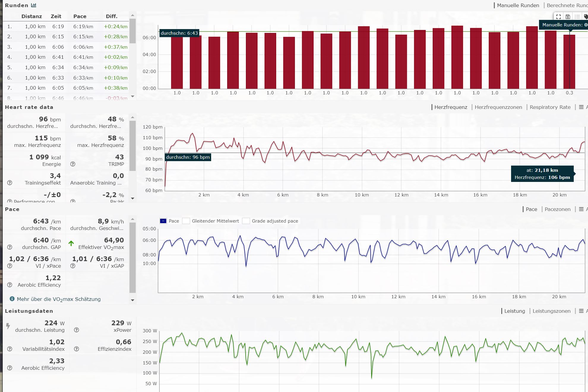Open hamburger menu in Heart rate section

point(581,107)
